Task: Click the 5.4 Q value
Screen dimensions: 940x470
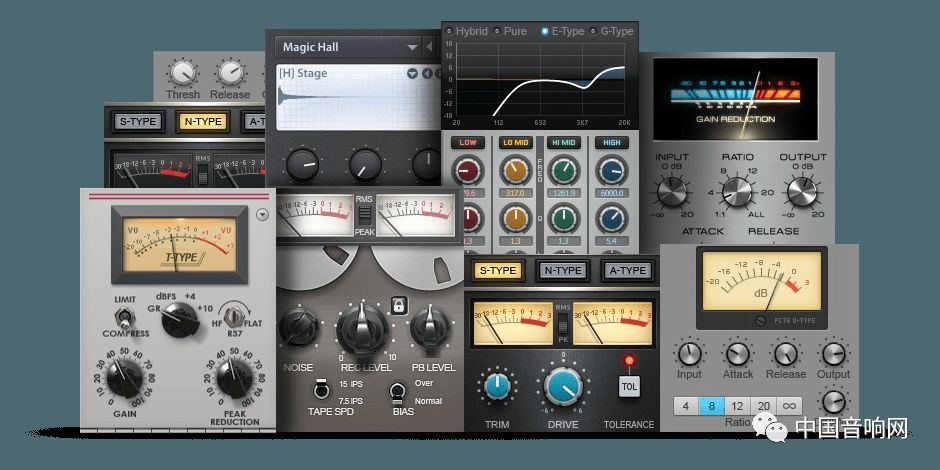Action: (611, 241)
